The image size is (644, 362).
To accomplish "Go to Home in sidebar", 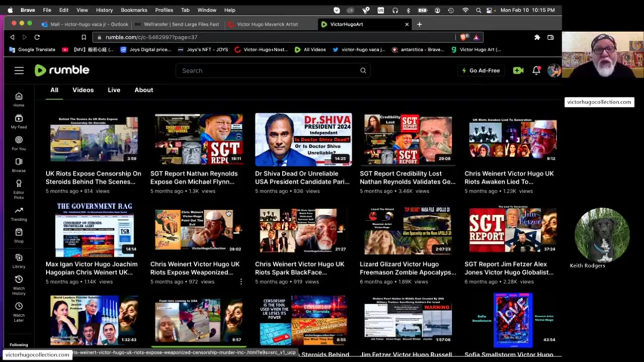I will pos(19,100).
